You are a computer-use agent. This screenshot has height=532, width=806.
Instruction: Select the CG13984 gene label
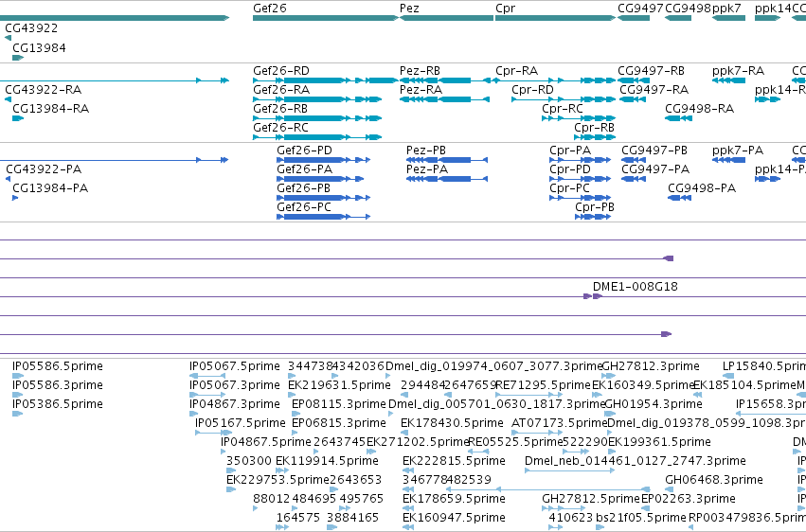pos(39,48)
